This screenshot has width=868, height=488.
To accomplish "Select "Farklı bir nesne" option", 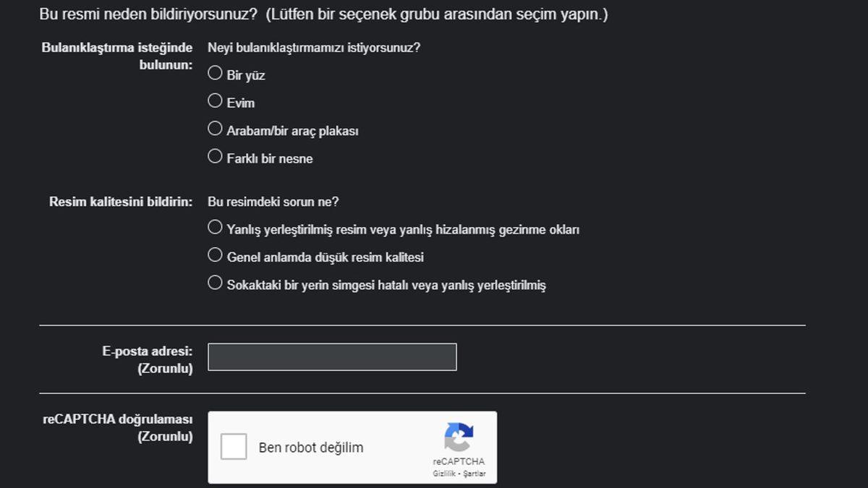I will point(215,155).
